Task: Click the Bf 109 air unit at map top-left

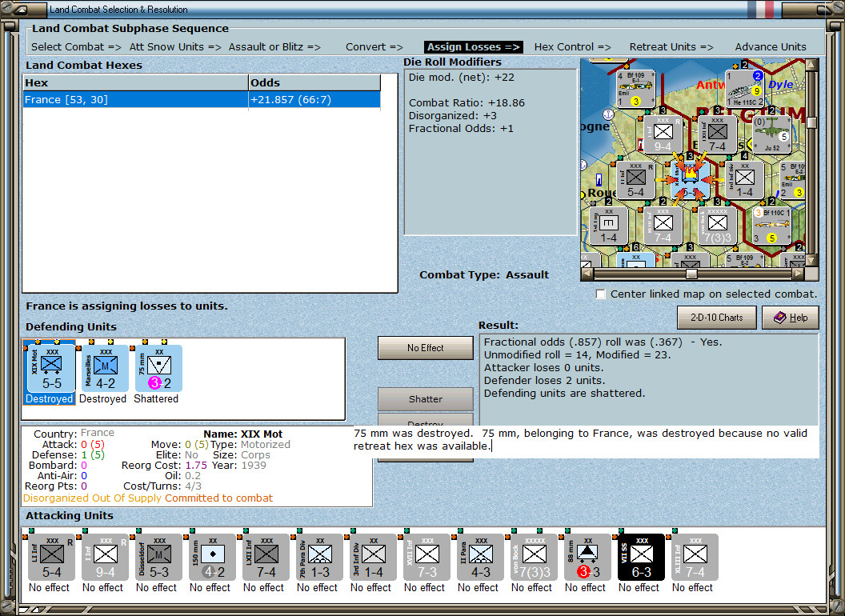Action: tap(635, 87)
